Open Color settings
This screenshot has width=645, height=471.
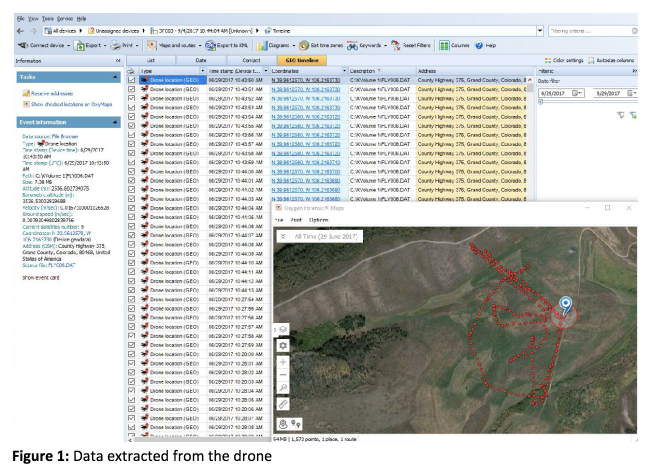(564, 60)
